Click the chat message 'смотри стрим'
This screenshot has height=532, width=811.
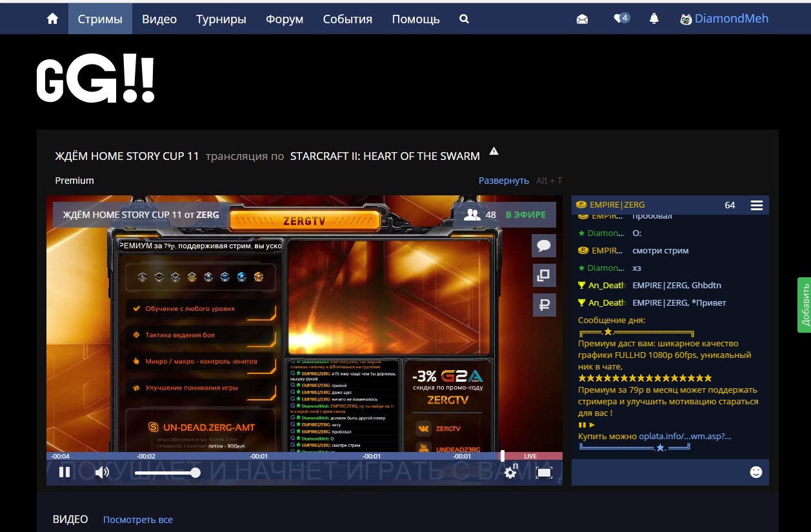(x=661, y=250)
